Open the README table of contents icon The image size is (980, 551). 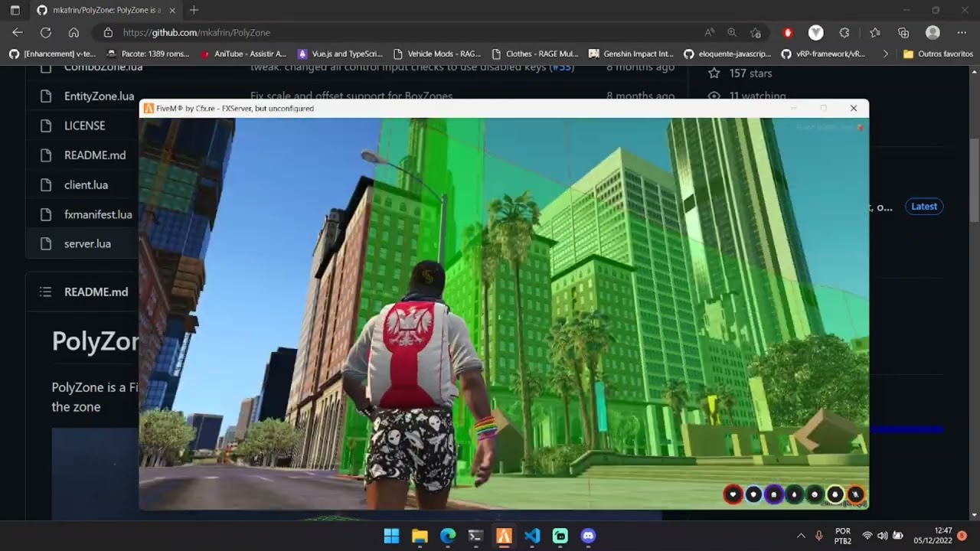[x=45, y=292]
